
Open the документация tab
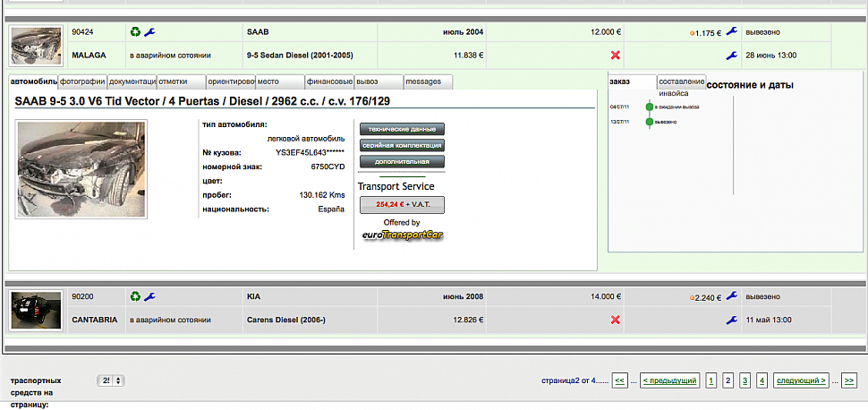click(x=132, y=81)
